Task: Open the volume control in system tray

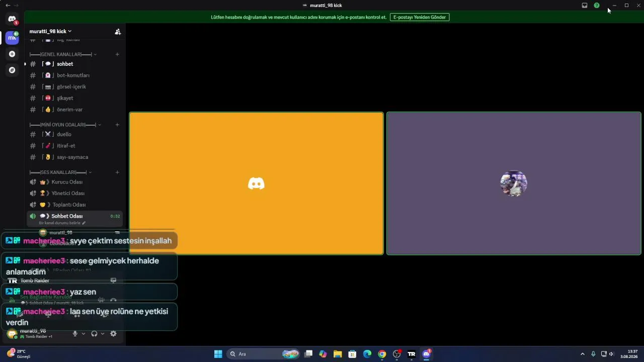Action: (x=612, y=354)
